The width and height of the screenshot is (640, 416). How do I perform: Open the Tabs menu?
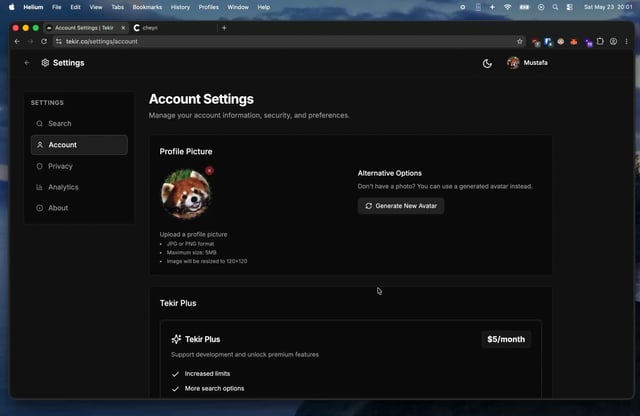[118, 7]
